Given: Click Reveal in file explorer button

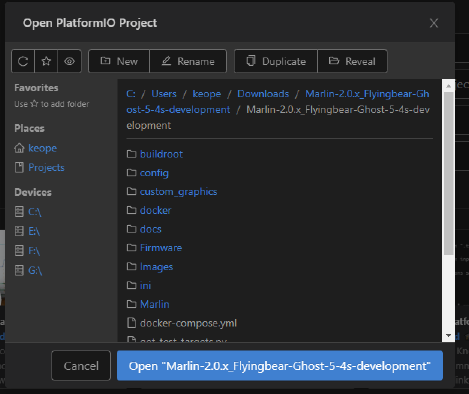Looking at the screenshot, I should click(352, 61).
